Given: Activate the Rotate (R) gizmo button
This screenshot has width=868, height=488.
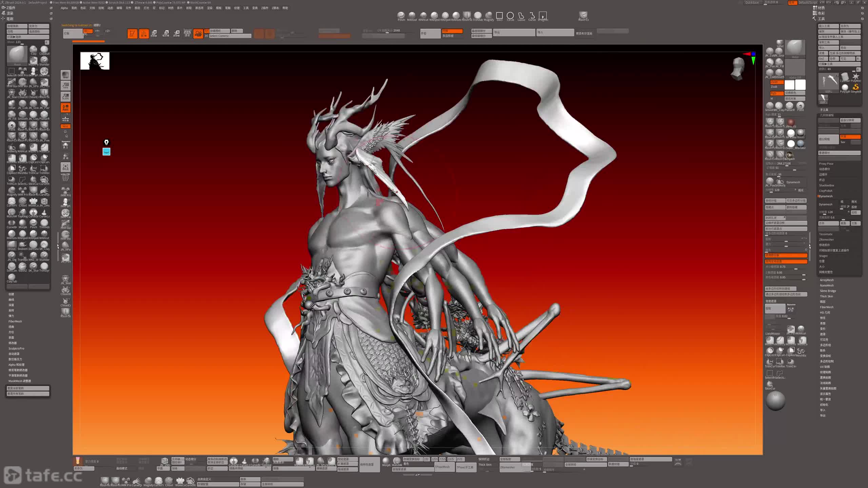Looking at the screenshot, I should point(177,34).
